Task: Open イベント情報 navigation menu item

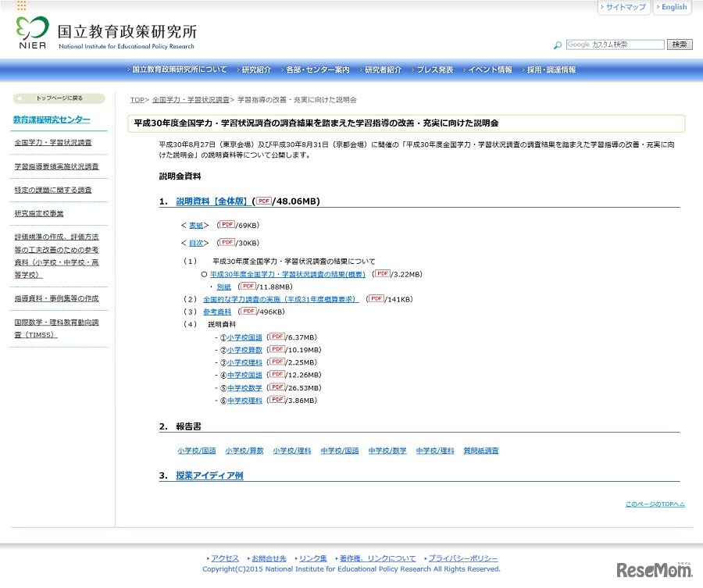Action: [x=490, y=69]
